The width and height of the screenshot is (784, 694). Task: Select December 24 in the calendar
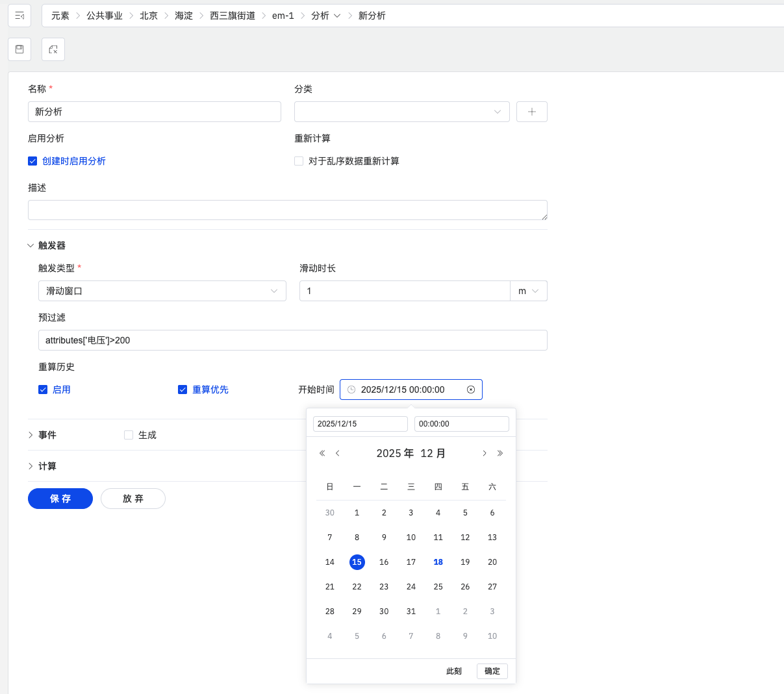tap(411, 587)
